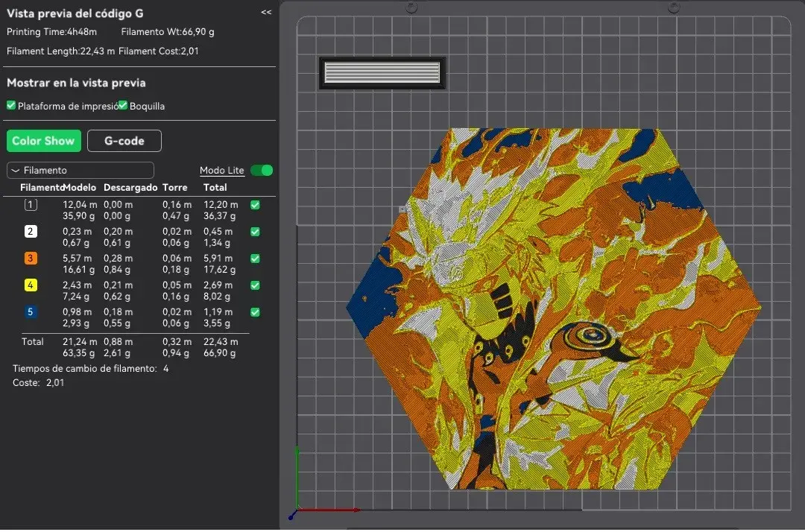Click the white filament 2 swatch
This screenshot has height=532, width=805.
tap(31, 232)
